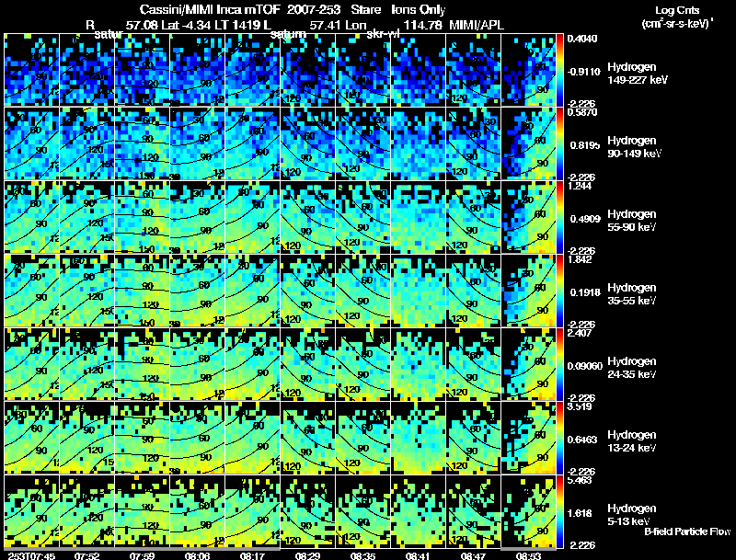Screen dimensions: 736x560
Task: Click the colorbar maximum value '0.4040'
Action: (x=582, y=39)
